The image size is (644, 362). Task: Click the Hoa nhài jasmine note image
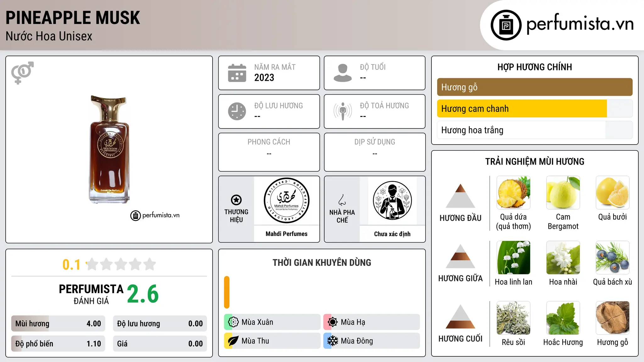563,258
